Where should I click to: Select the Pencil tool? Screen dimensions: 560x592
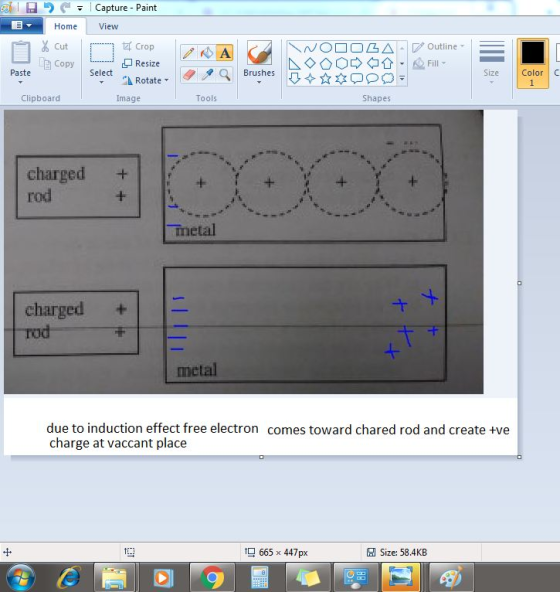point(188,53)
